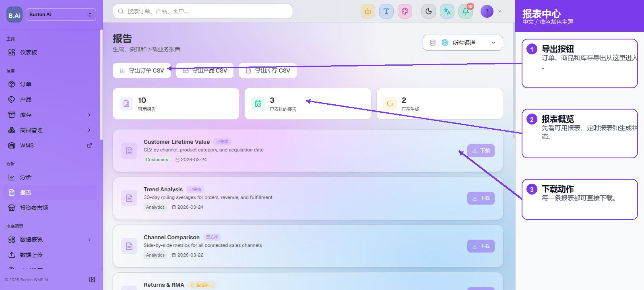Download Channel Comparison report
This screenshot has width=644, height=290.
coord(481,246)
